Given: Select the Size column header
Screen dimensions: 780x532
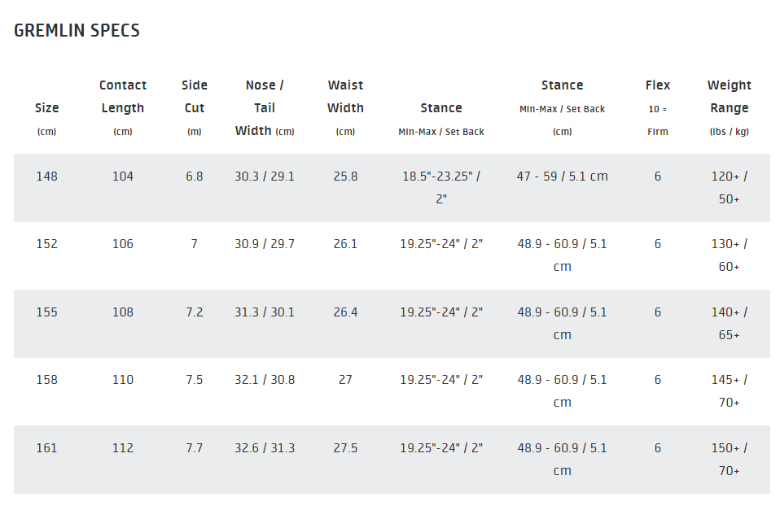Looking at the screenshot, I should coord(46,120).
